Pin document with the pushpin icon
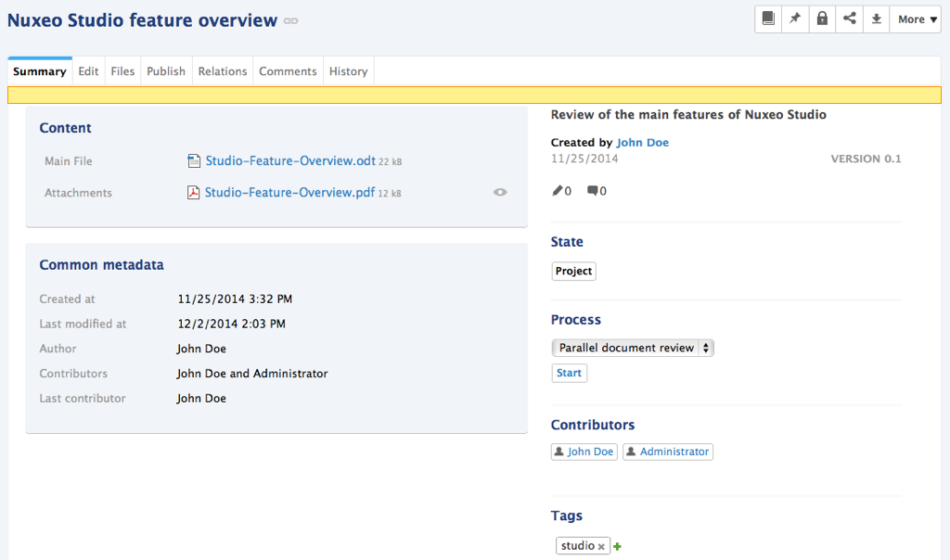Screen dimensions: 950x560 (x=795, y=19)
